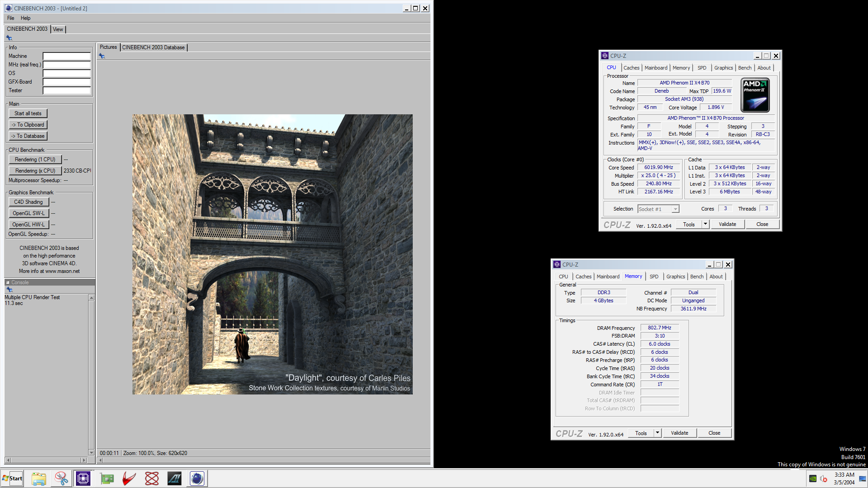Viewport: 868px width, 488px height.
Task: Click Validate in upper CPU-Z window
Action: click(727, 224)
